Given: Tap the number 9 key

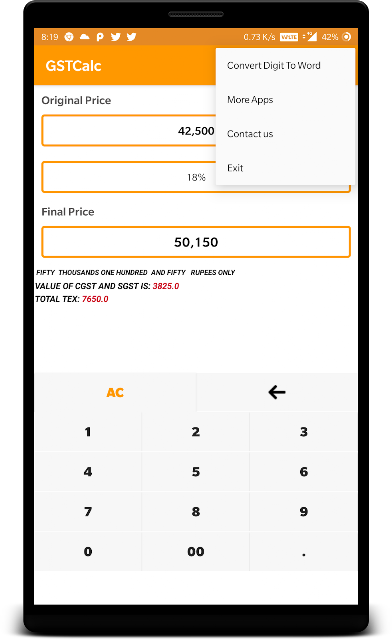Looking at the screenshot, I should pos(303,511).
